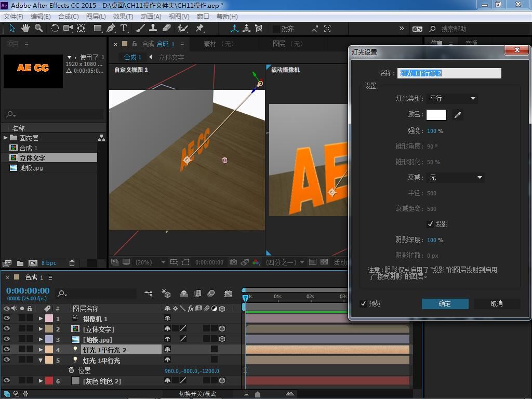Open the 图层(L) menu

click(96, 16)
